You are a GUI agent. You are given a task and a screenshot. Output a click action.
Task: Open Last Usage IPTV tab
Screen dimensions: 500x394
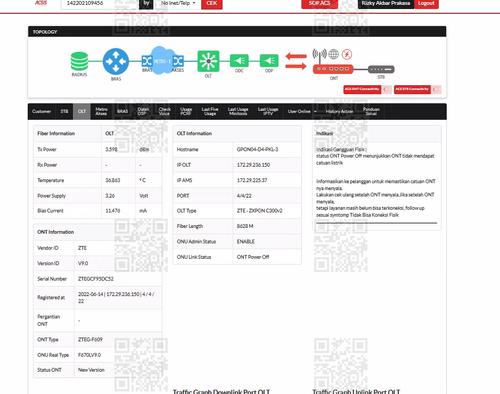tap(268, 111)
